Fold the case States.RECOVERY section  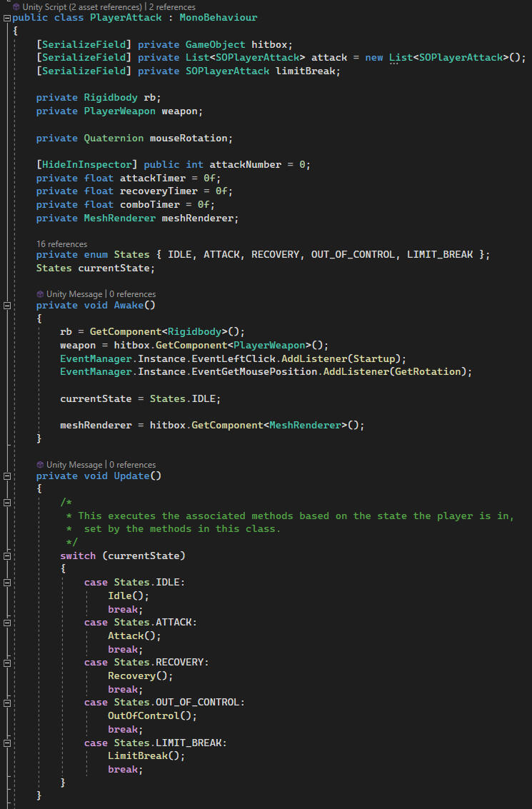coord(6,663)
